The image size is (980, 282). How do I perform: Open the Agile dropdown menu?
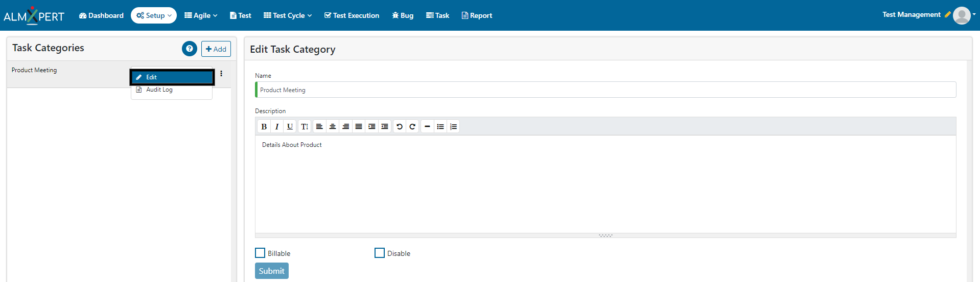point(201,15)
